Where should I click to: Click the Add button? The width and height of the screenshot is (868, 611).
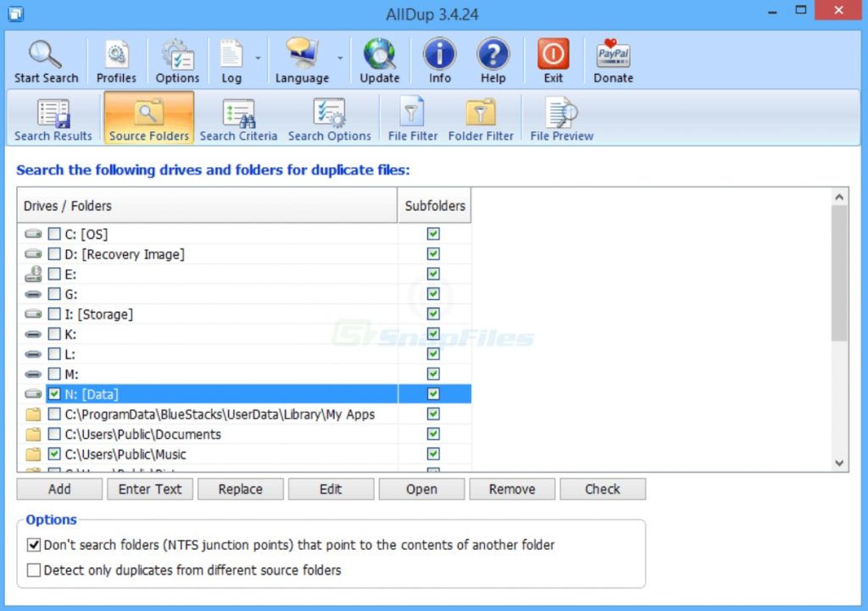click(x=59, y=489)
